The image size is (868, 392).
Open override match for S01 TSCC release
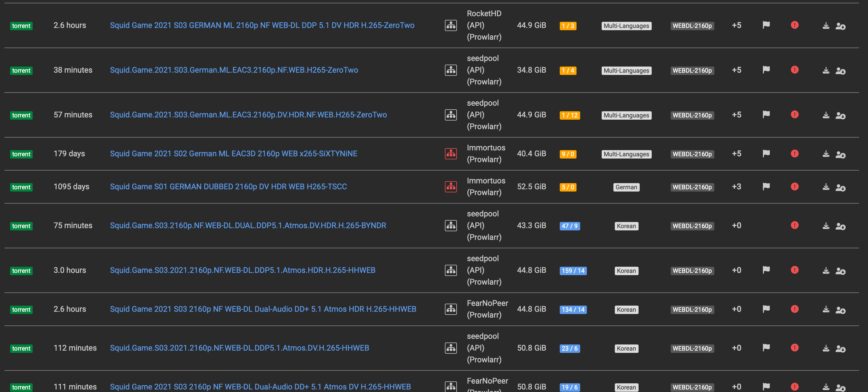[840, 187]
